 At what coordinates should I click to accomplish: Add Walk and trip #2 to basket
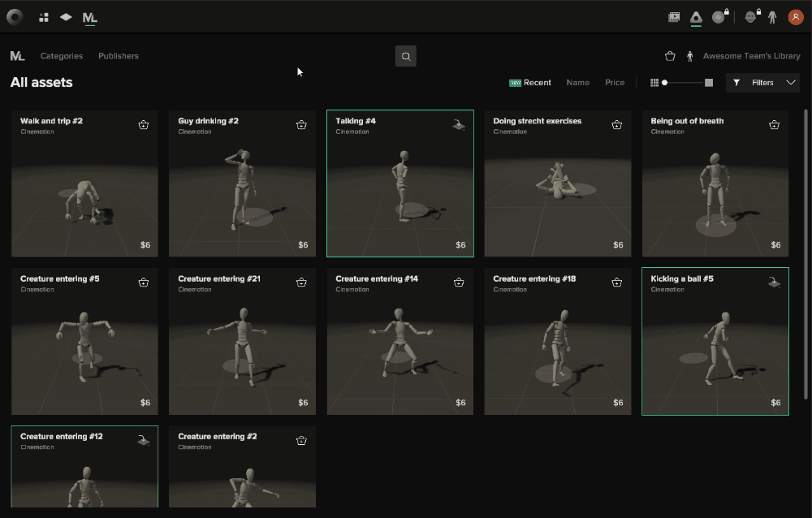pos(144,125)
